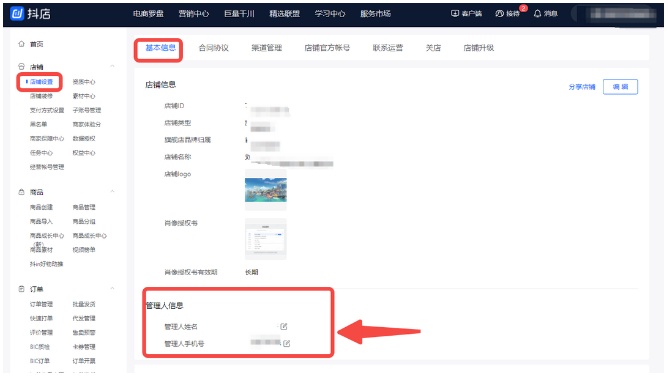The width and height of the screenshot is (668, 383).
Task: Select 店铺装修 in the sidebar
Action: point(41,96)
